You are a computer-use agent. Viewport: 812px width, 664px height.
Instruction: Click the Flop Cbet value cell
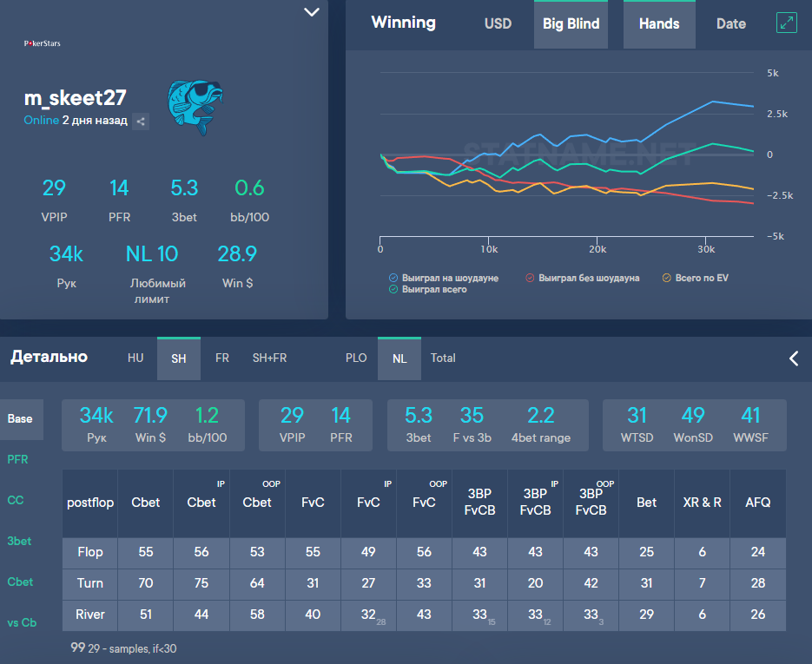(x=145, y=552)
